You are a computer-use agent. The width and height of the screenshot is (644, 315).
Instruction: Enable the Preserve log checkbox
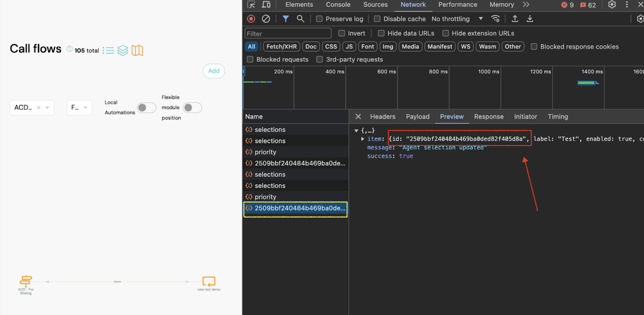click(x=319, y=19)
